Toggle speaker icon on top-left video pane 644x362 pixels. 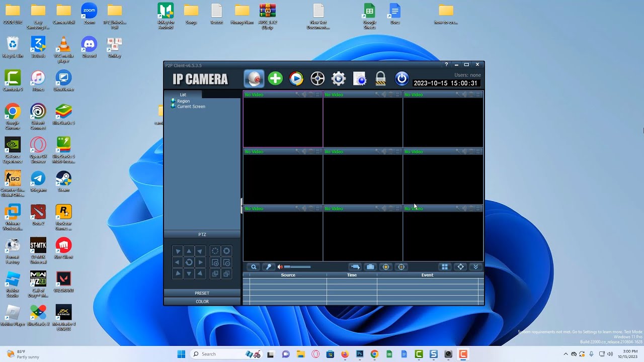(304, 95)
